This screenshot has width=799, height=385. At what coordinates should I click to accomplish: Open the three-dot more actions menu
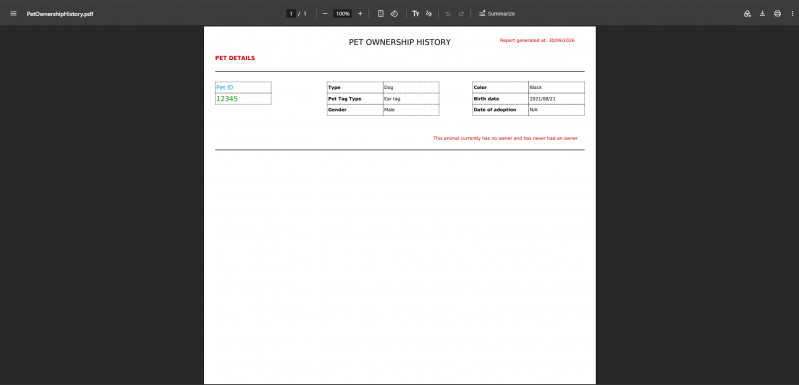click(792, 14)
